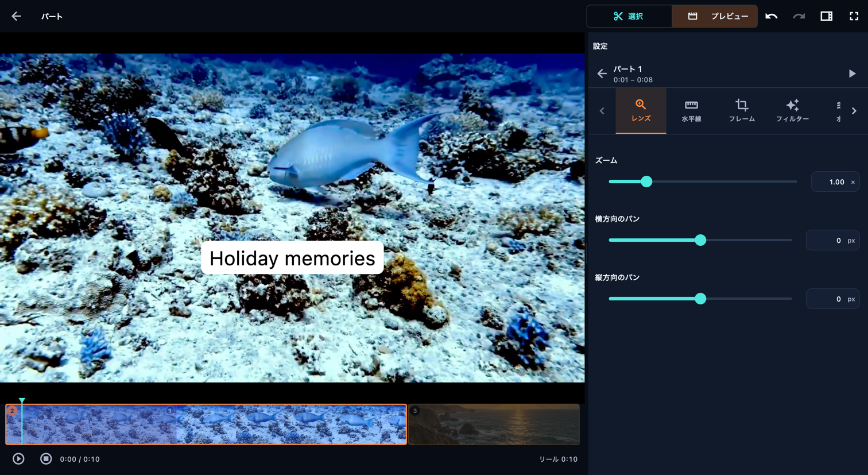
Task: Toggle the side panel layout icon
Action: point(826,16)
